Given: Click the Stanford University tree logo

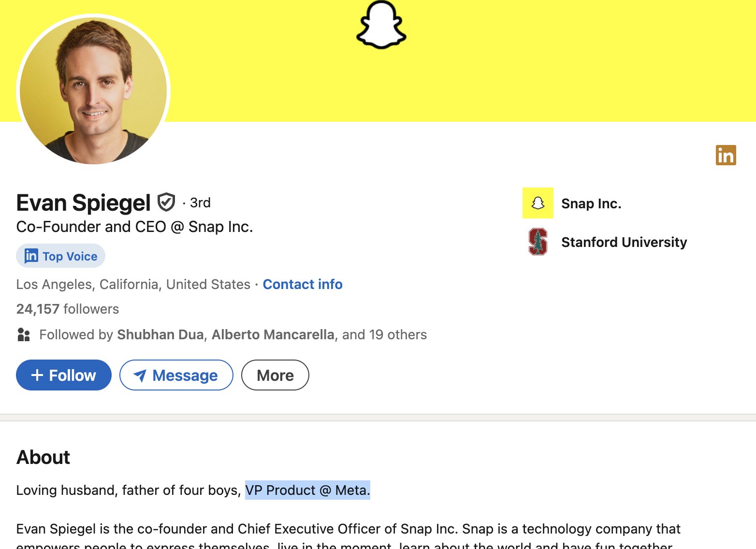Looking at the screenshot, I should (x=538, y=242).
